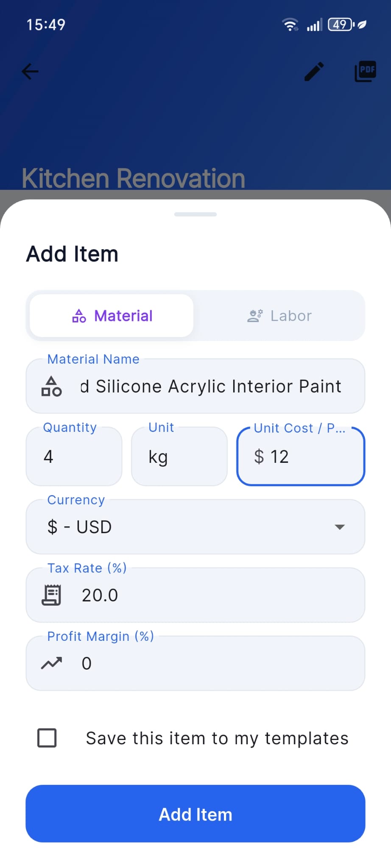Image resolution: width=391 pixels, height=868 pixels.
Task: Click the Wi-Fi status icon
Action: tap(290, 25)
